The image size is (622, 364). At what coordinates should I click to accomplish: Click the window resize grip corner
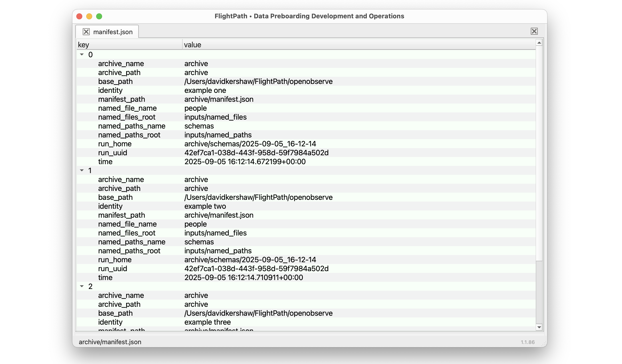point(544,344)
